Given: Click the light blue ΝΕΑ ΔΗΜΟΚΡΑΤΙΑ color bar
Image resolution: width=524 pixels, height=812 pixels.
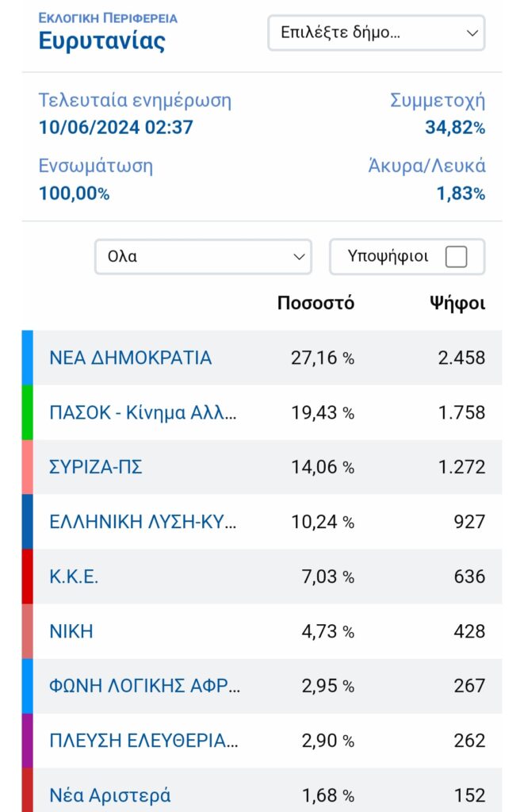Looking at the screenshot, I should [28, 358].
